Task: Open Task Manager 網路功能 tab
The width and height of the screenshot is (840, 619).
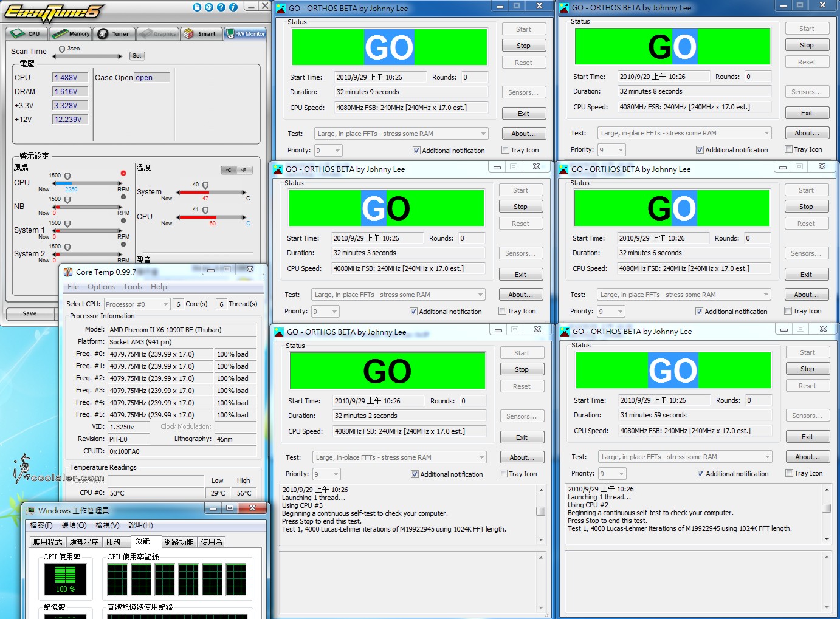Action: [179, 542]
